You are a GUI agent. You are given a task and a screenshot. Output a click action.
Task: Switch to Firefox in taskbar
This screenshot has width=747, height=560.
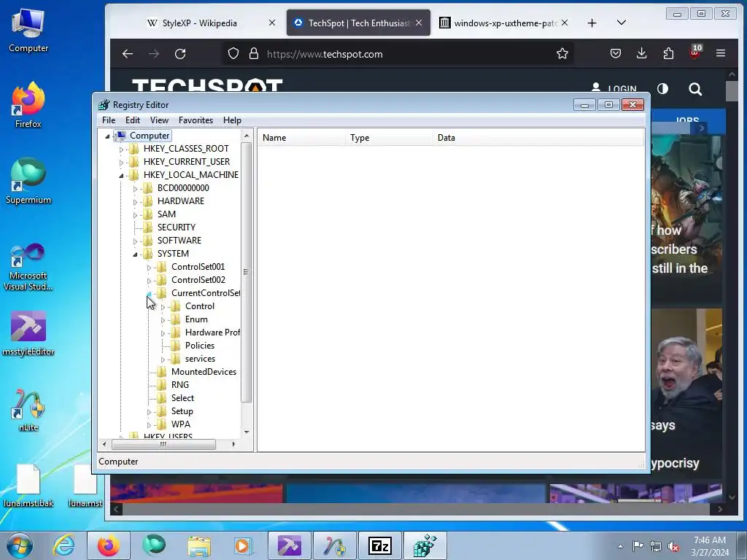pos(108,545)
